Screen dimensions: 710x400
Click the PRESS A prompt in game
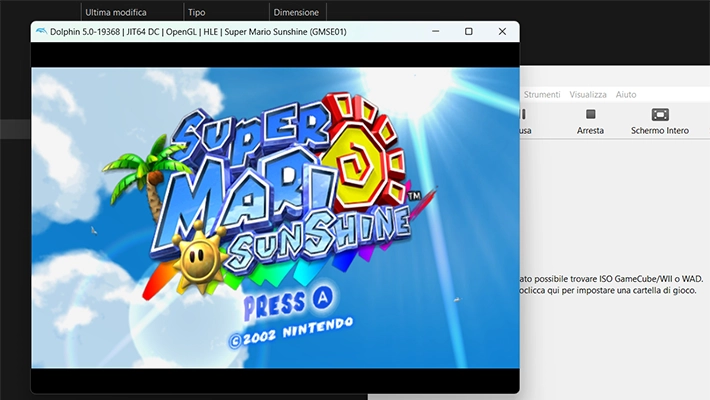[289, 303]
